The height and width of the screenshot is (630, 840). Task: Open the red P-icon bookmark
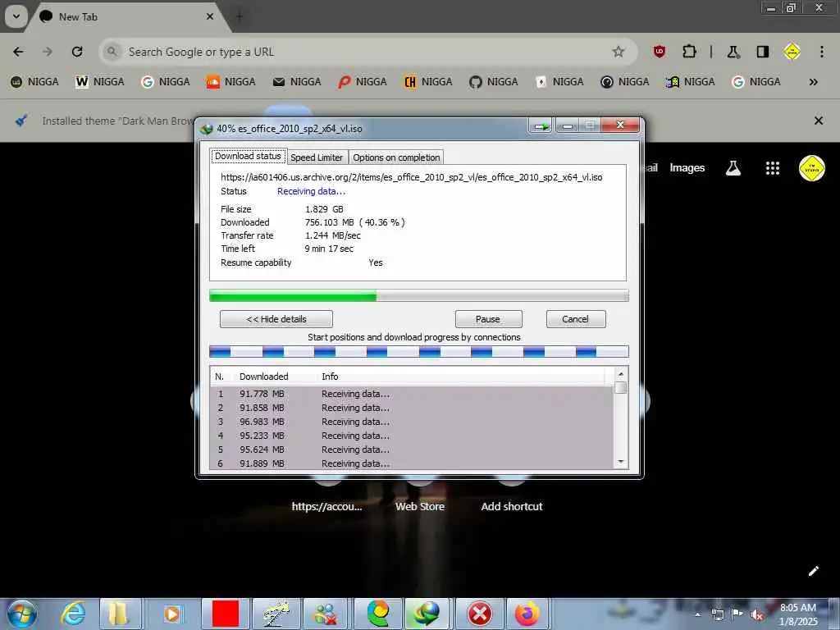363,82
